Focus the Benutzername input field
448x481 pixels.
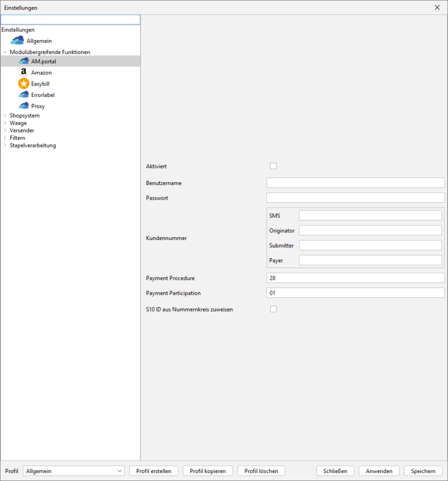[355, 183]
